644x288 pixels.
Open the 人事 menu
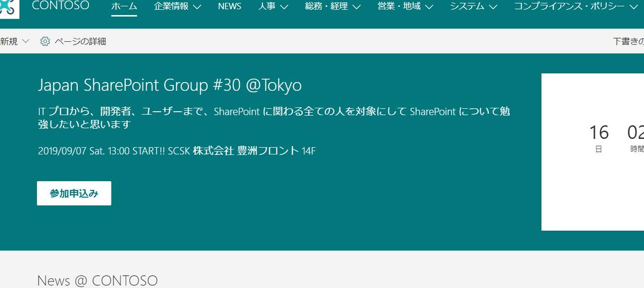coord(267,7)
